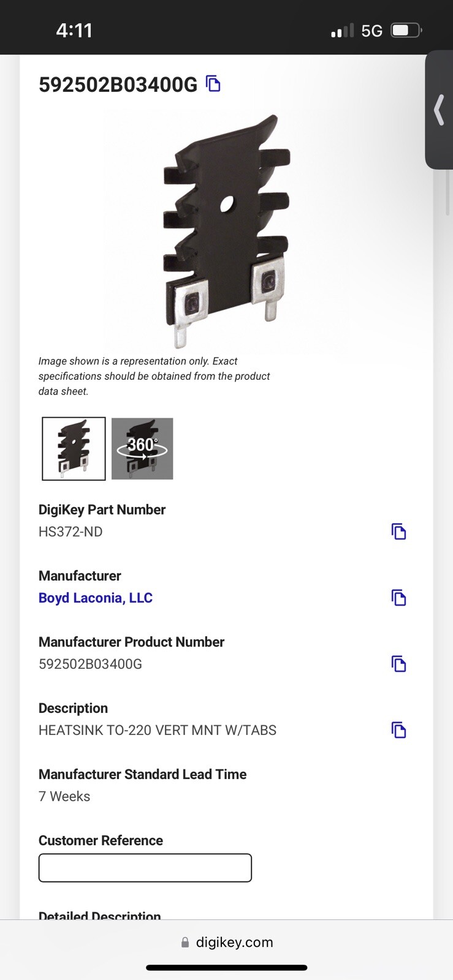Tap the home indicator bar at bottom
Screen dimensions: 453x980
[227, 968]
